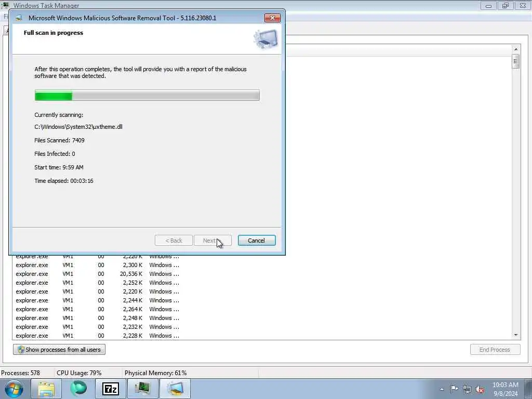Minimize the Windows Task Manager window
Image resolution: width=532 pixels, height=399 pixels.
(x=488, y=5)
